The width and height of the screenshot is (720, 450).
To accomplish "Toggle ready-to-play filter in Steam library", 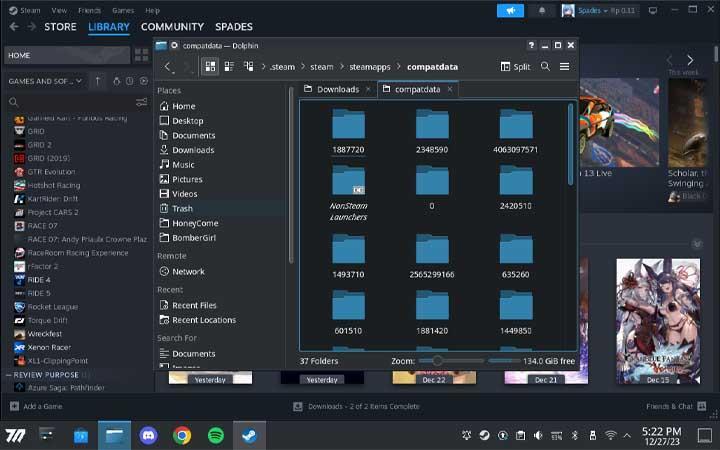I will pyautogui.click(x=144, y=81).
